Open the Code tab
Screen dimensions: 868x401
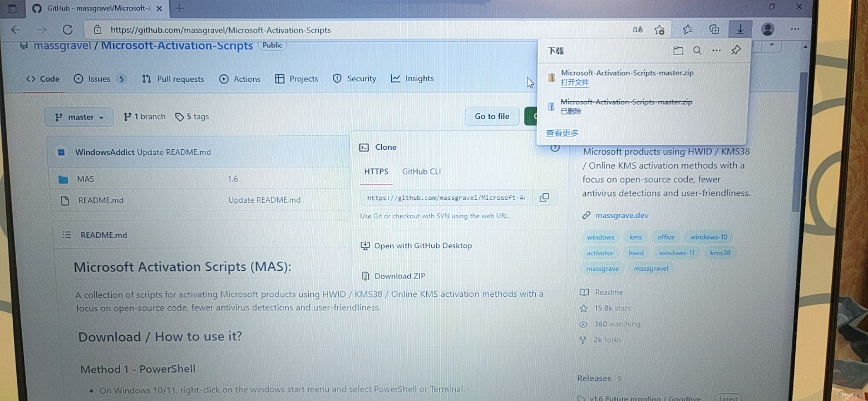click(x=43, y=79)
